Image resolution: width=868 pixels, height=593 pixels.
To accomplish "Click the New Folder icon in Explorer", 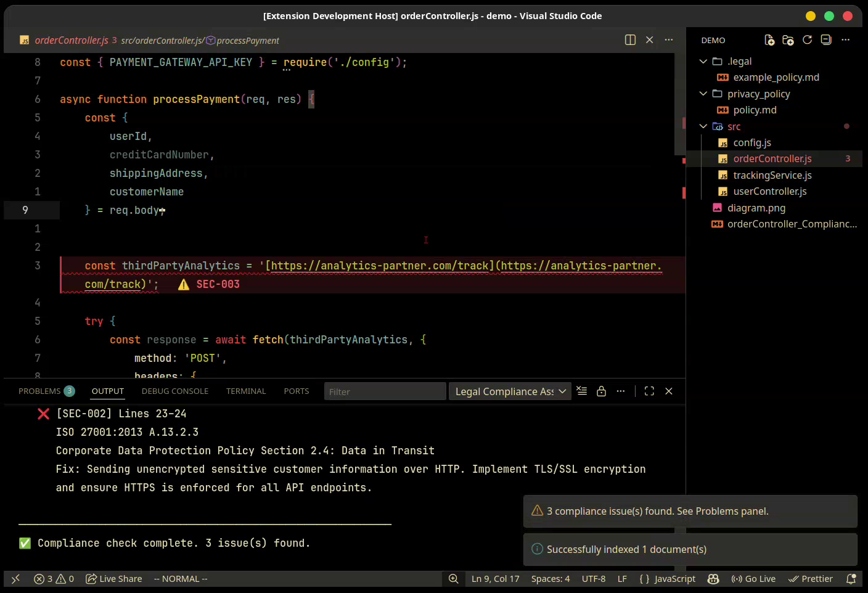I will [788, 40].
